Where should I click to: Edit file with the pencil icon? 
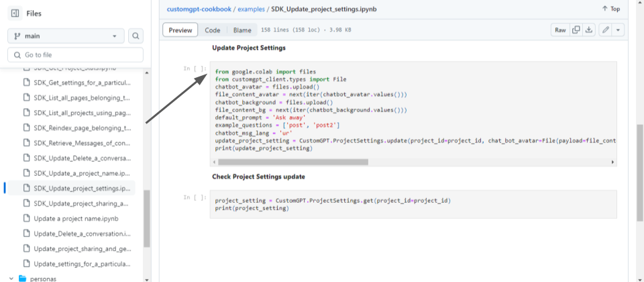point(605,30)
